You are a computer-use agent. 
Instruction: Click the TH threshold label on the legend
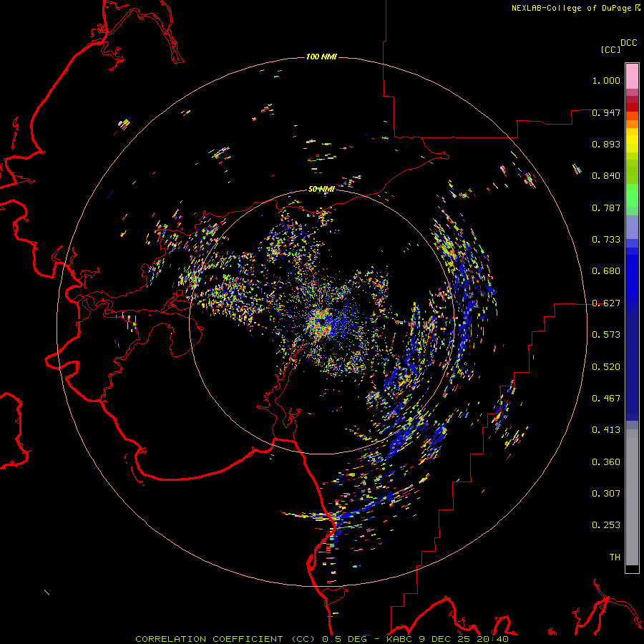[615, 557]
